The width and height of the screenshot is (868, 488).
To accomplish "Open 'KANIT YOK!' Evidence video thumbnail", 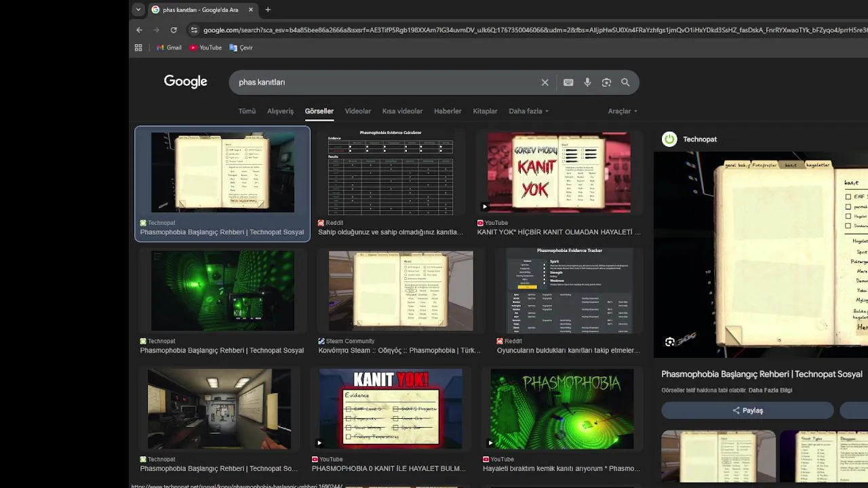I will 391,409.
